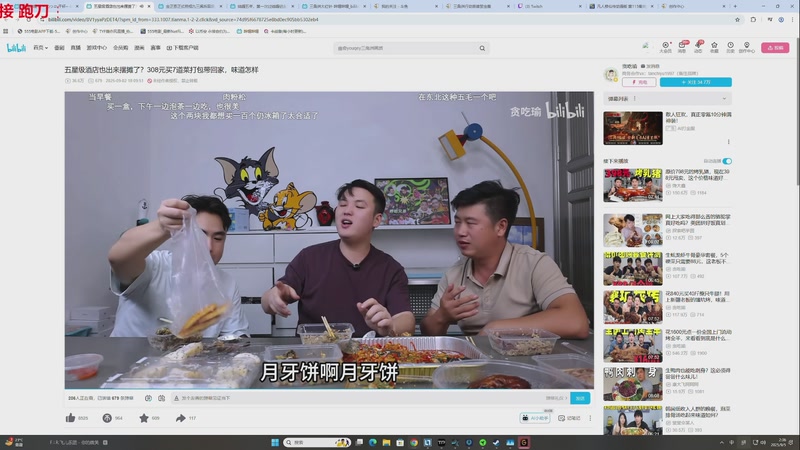
Task: Click the pink upload button
Action: coord(775,47)
